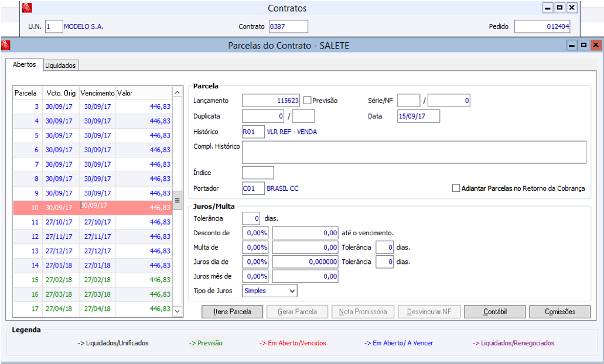Viewport: 604px width, 364px height.
Task: Maximize the Parcelas do Contrato window
Action: (x=583, y=45)
